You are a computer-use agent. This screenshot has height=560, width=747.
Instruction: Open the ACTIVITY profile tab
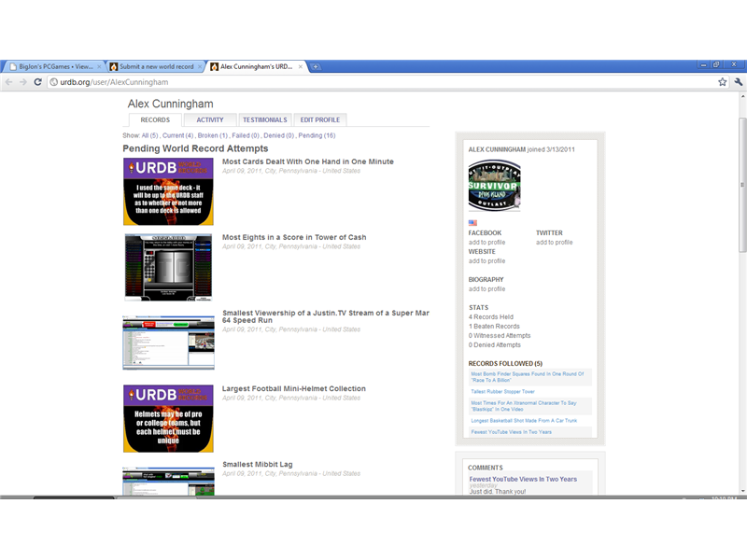209,120
